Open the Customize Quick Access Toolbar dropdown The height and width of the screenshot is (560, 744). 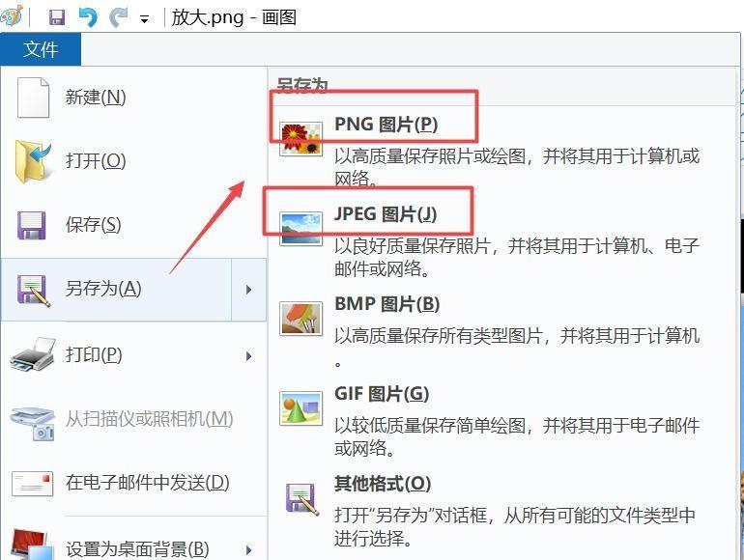point(144,19)
